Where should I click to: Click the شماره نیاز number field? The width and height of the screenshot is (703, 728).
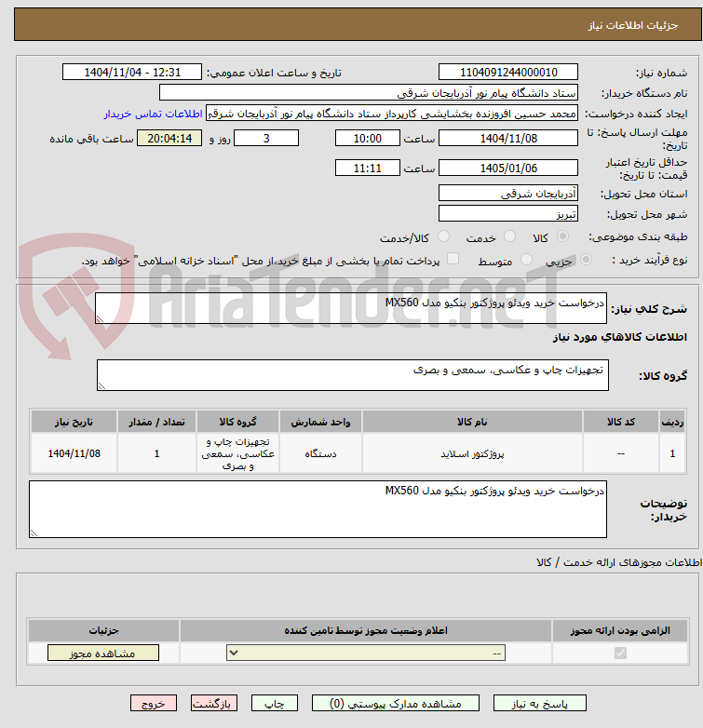point(508,73)
